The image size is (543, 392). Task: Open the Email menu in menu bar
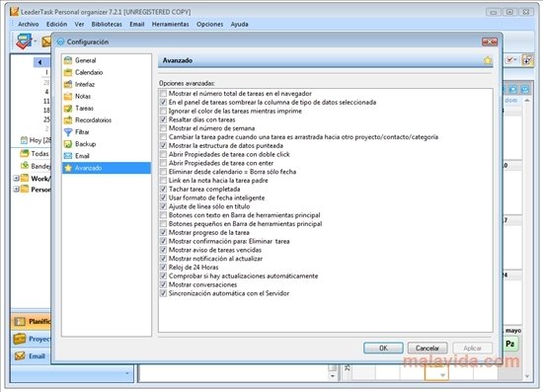[x=137, y=25]
